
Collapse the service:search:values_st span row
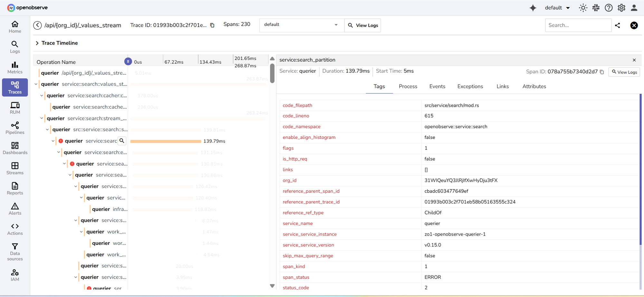(36, 84)
